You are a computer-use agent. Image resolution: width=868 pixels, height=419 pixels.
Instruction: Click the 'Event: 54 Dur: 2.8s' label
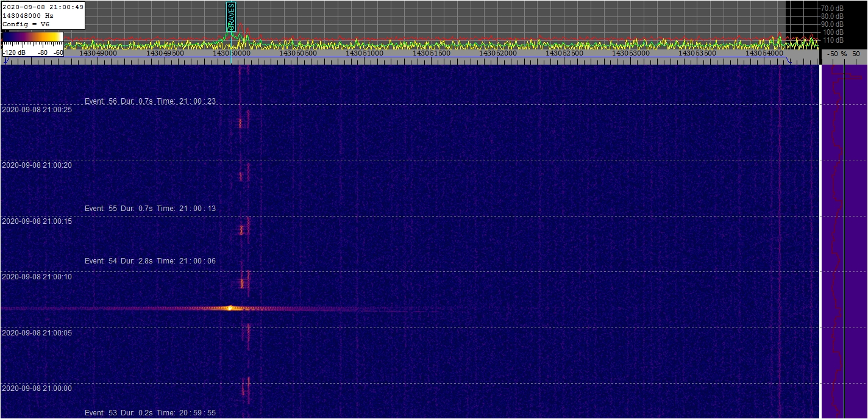(119, 261)
